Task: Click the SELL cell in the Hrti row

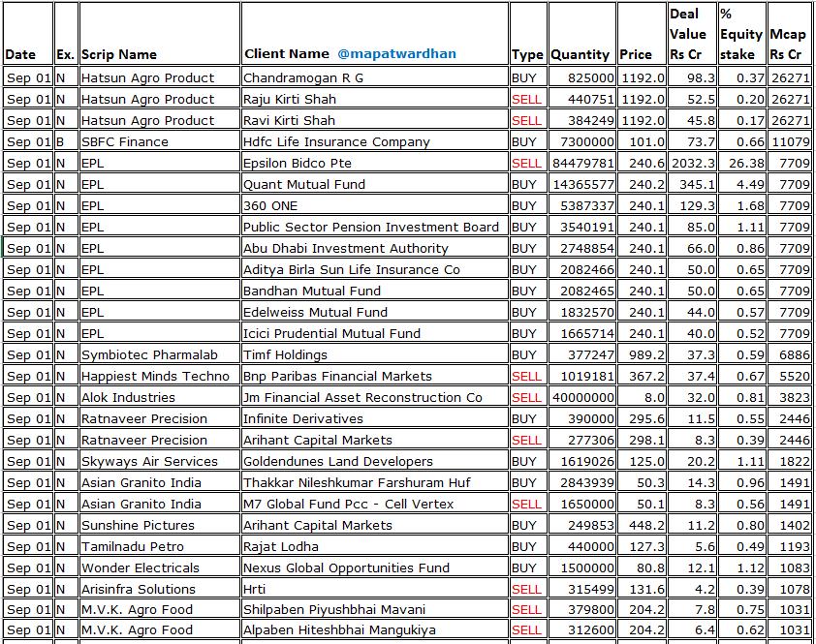Action: click(528, 589)
